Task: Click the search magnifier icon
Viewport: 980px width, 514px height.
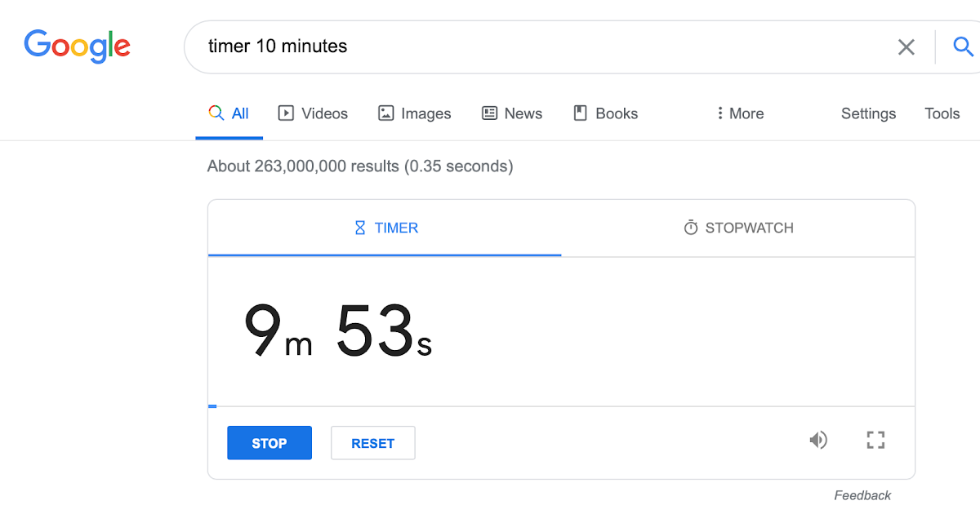Action: tap(963, 47)
